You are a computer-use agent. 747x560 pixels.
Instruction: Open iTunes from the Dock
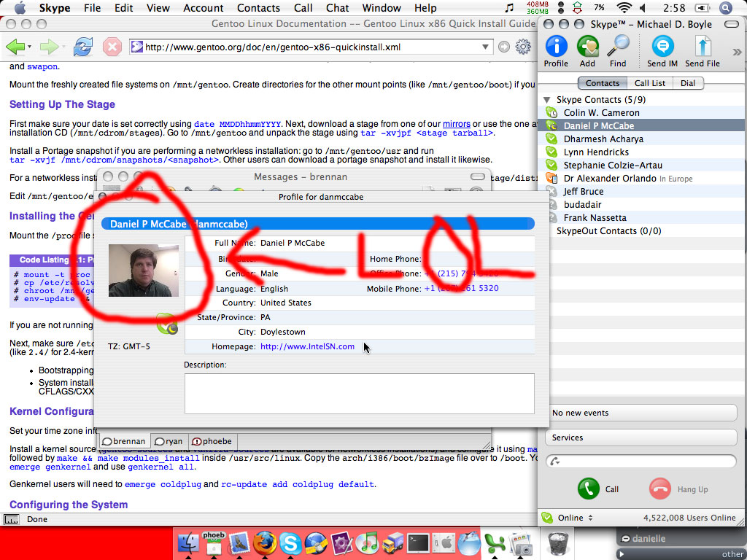point(368,542)
